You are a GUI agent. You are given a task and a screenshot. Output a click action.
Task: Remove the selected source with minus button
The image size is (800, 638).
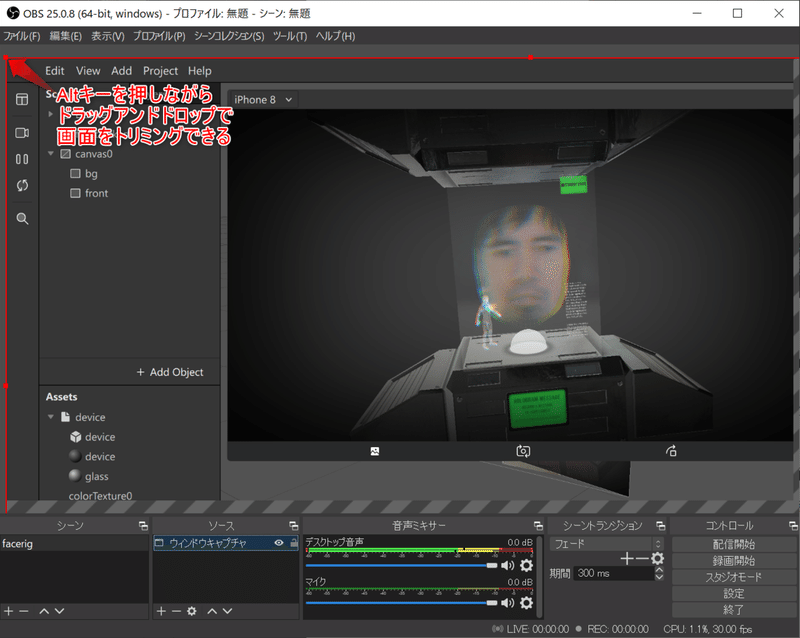tap(177, 611)
